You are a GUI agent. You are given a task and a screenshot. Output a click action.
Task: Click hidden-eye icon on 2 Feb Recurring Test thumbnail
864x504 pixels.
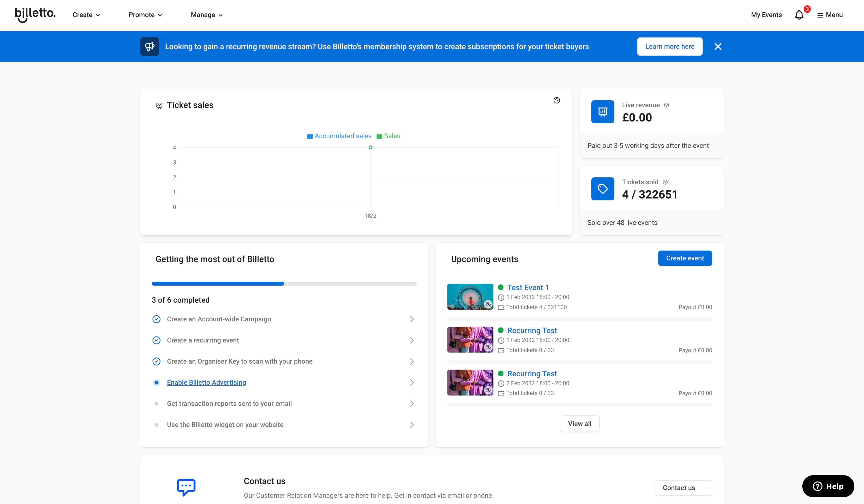488,390
